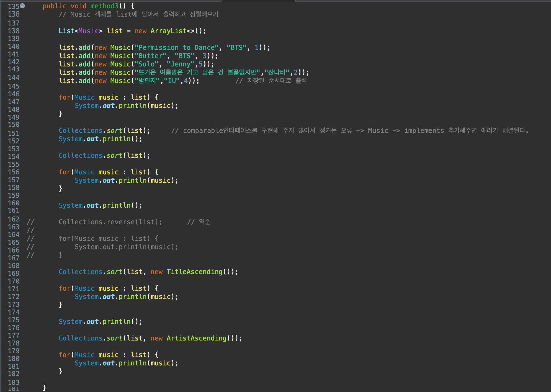Click the "Jenny" string literal
551x392 pixels.
(180, 64)
